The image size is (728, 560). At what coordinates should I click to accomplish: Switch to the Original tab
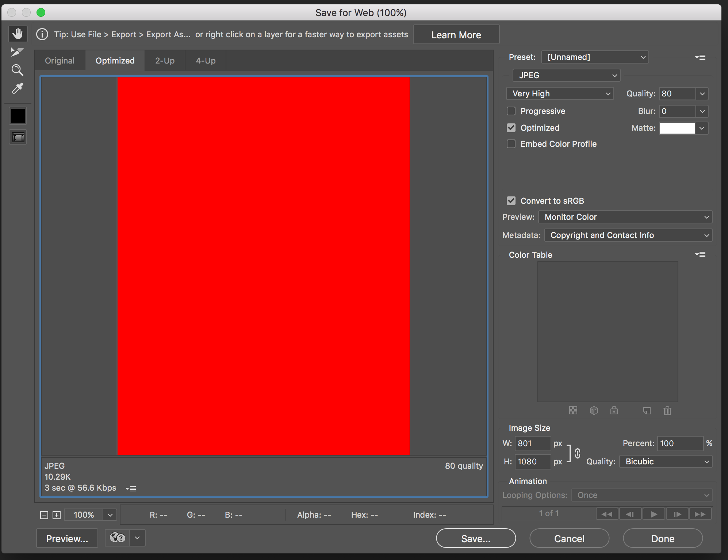60,60
